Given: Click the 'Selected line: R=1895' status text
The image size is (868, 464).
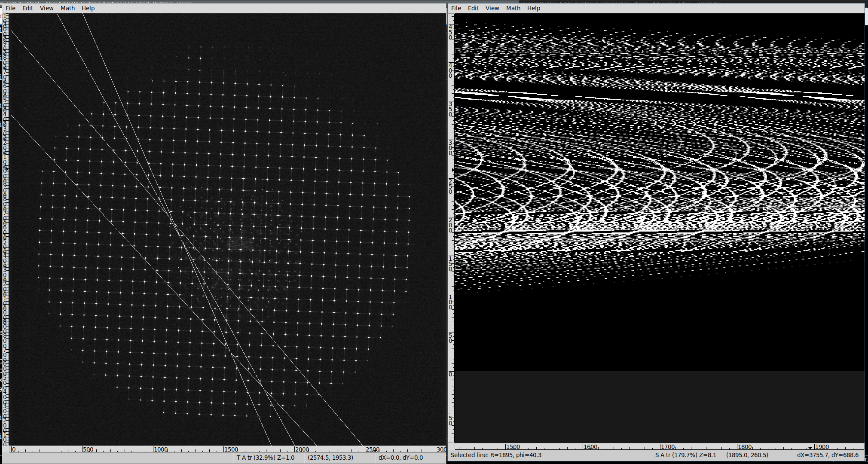Looking at the screenshot, I should pos(496,455).
